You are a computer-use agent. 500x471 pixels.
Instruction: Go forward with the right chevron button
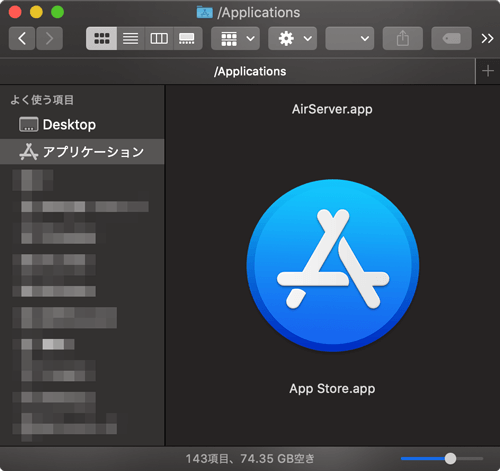coord(49,39)
